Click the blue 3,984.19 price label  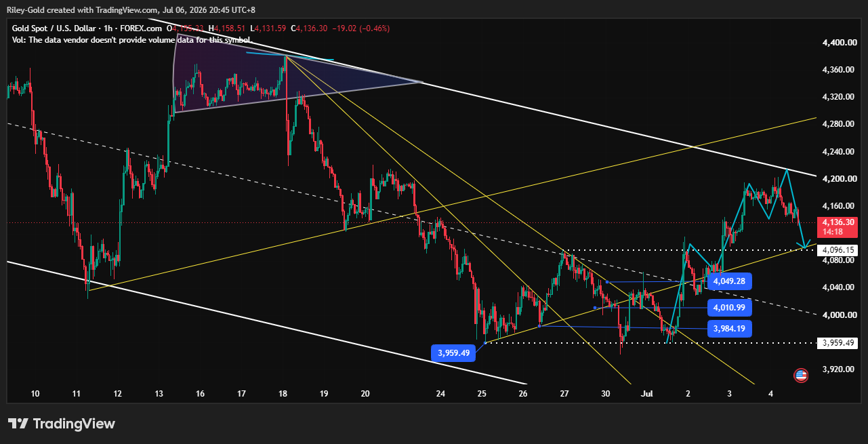(x=728, y=329)
